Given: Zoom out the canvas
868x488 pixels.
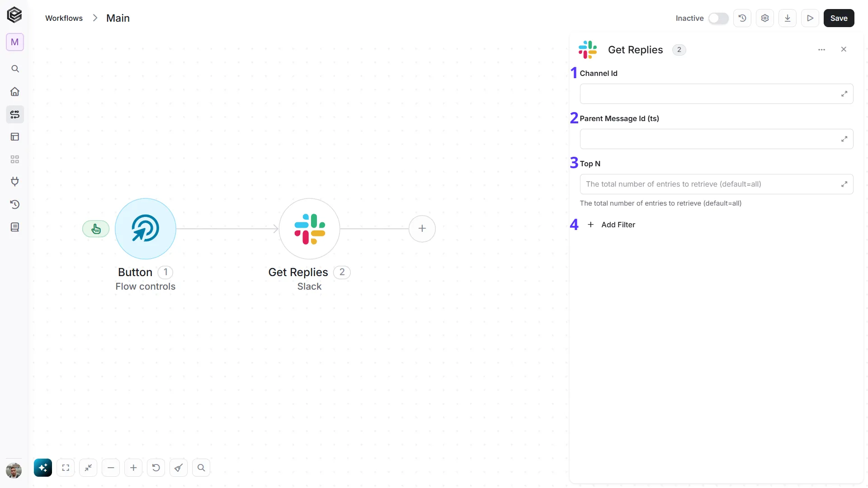Looking at the screenshot, I should coord(111,468).
